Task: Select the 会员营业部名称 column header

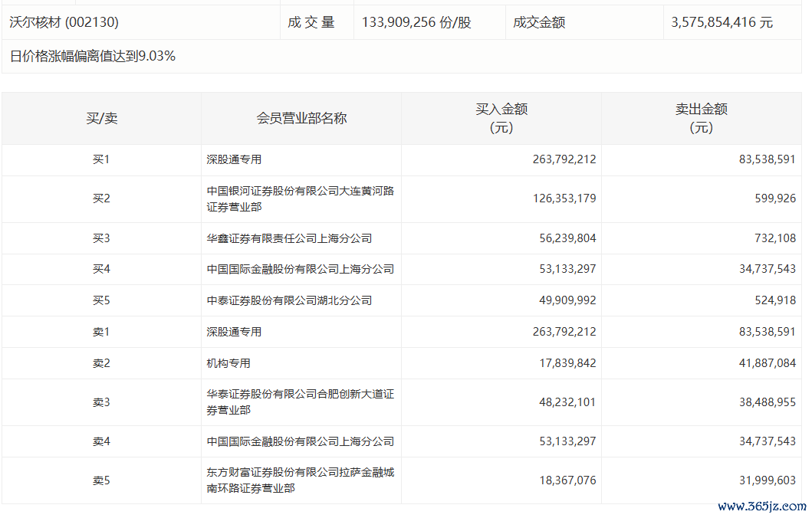Action: 301,118
